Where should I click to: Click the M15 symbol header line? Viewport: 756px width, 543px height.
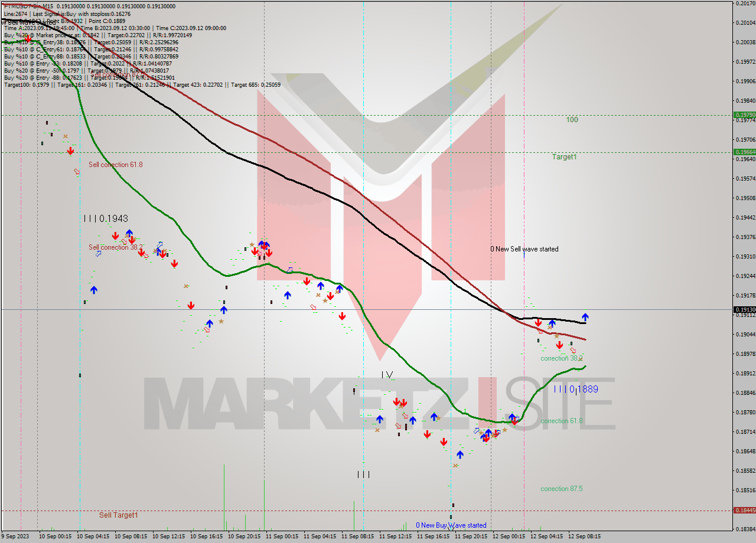[89, 6]
